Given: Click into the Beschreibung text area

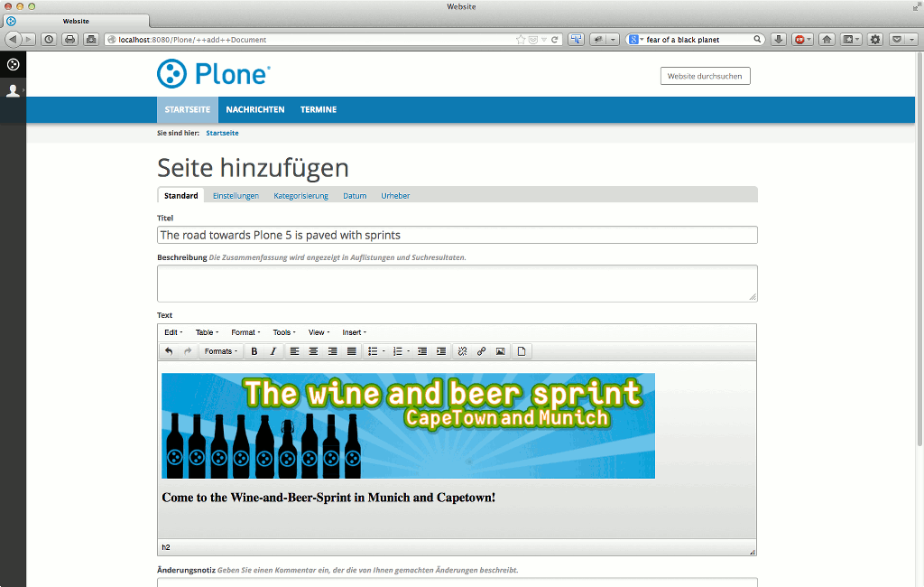Looking at the screenshot, I should 457,284.
